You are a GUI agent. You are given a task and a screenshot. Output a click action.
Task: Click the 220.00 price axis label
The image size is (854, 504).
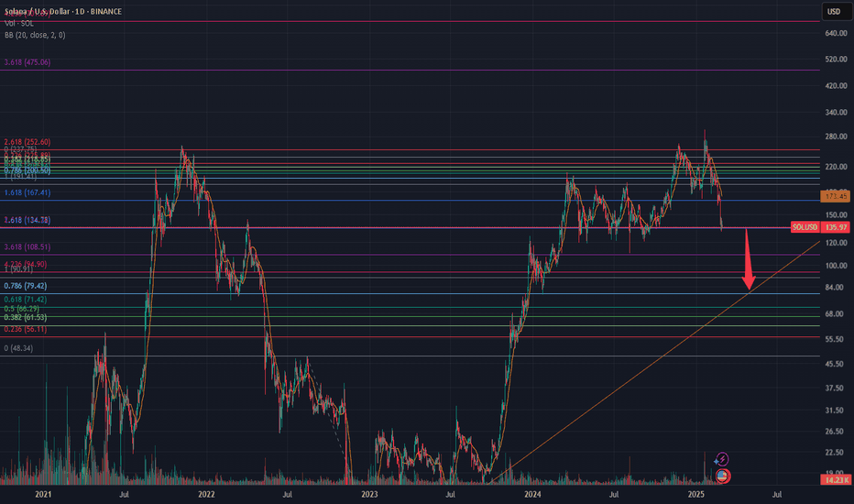(x=836, y=167)
